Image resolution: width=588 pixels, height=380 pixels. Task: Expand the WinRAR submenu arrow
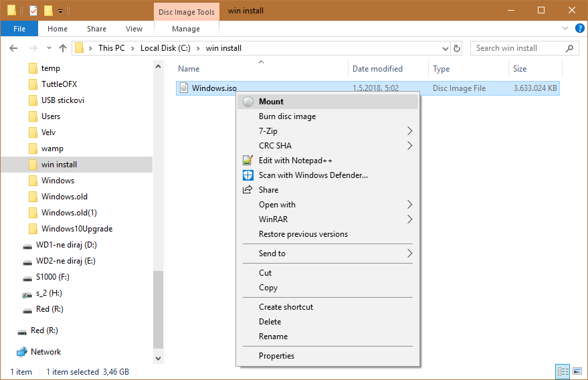409,219
